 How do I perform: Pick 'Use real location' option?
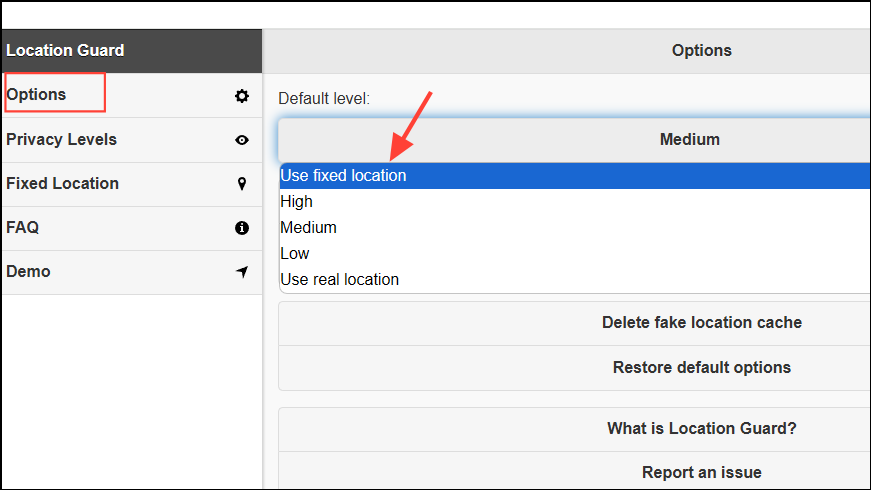(340, 280)
